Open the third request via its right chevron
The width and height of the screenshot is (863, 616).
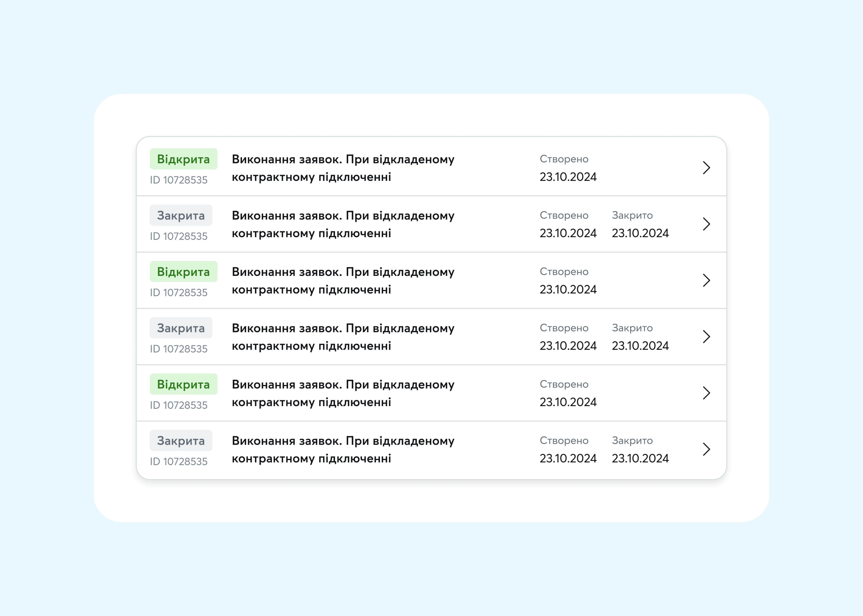point(706,280)
